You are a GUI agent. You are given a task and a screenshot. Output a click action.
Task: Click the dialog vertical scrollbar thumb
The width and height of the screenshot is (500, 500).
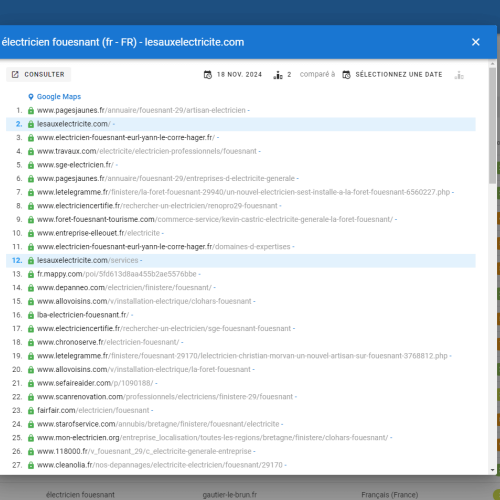tap(493, 126)
